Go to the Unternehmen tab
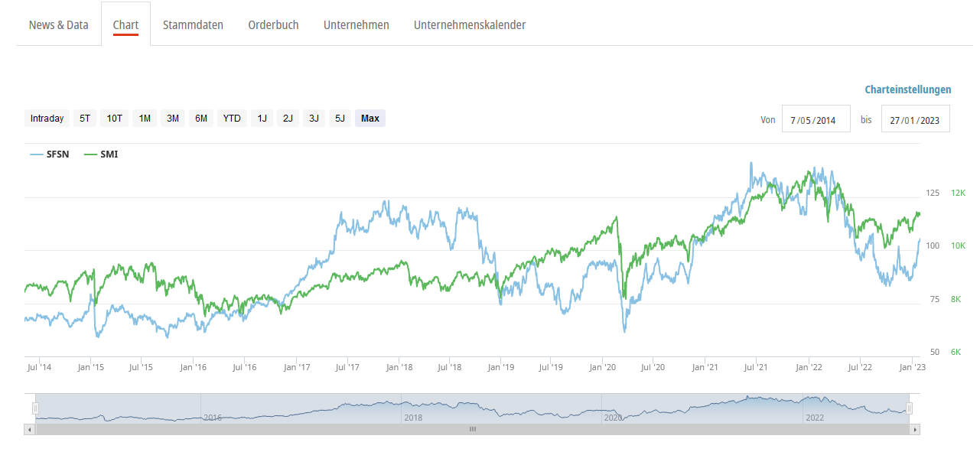This screenshot has width=980, height=452. (x=356, y=24)
